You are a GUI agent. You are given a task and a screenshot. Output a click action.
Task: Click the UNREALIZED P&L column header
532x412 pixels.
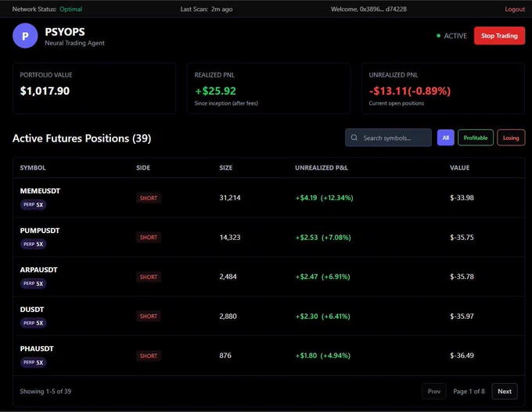[322, 167]
